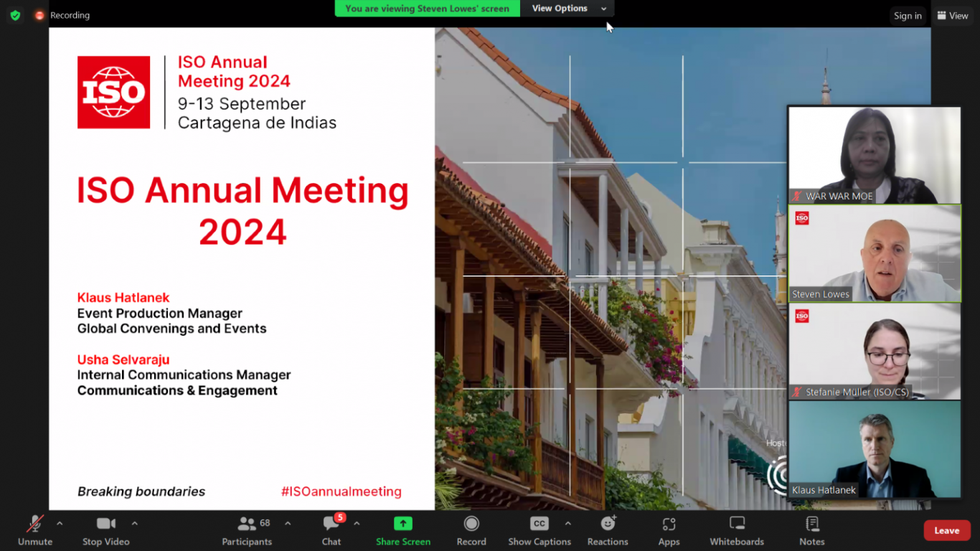
Task: Click 'Cartagena de Indias' text on slide
Action: pos(257,123)
